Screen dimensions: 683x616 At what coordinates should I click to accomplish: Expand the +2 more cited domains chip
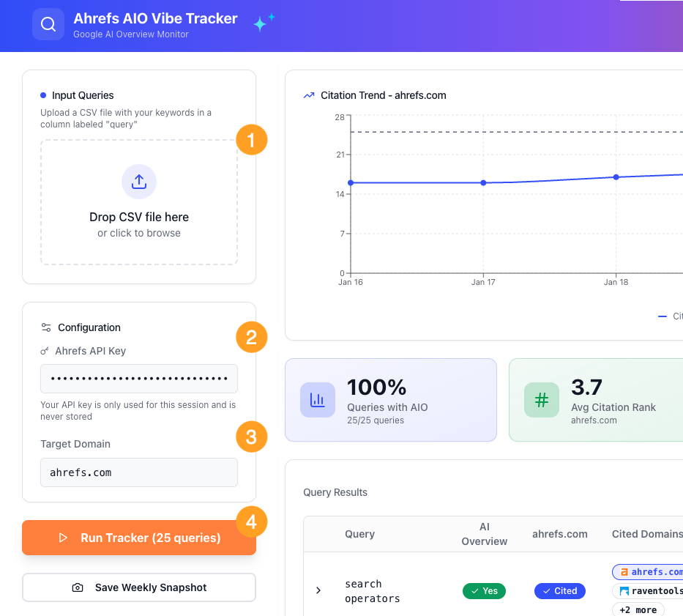pos(638,609)
